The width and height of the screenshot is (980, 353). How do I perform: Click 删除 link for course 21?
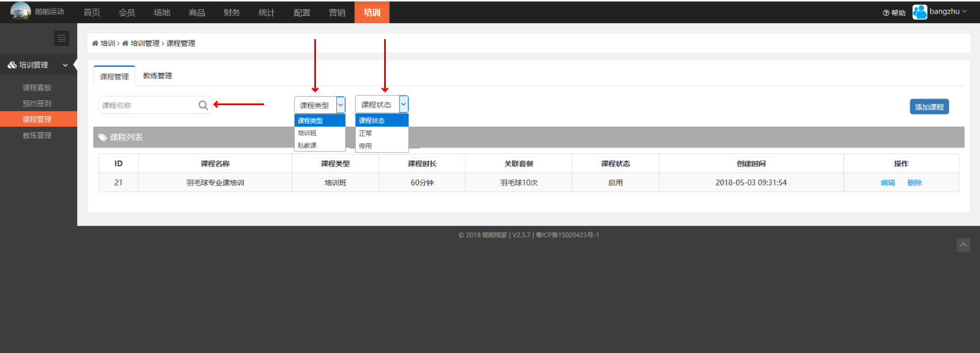pos(914,183)
